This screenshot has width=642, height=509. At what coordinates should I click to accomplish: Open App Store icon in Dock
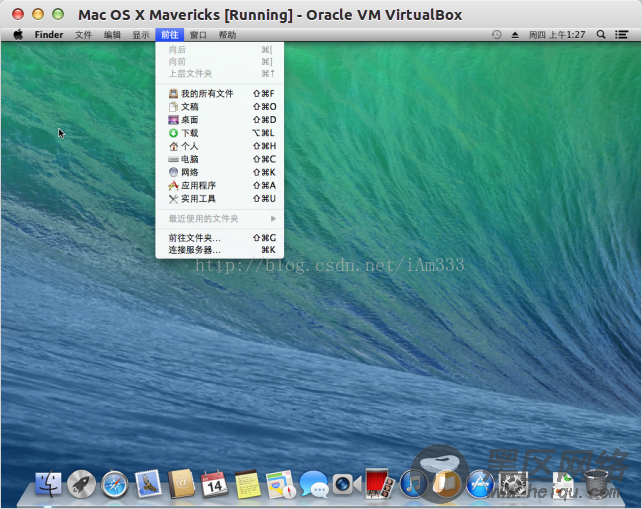pos(479,484)
